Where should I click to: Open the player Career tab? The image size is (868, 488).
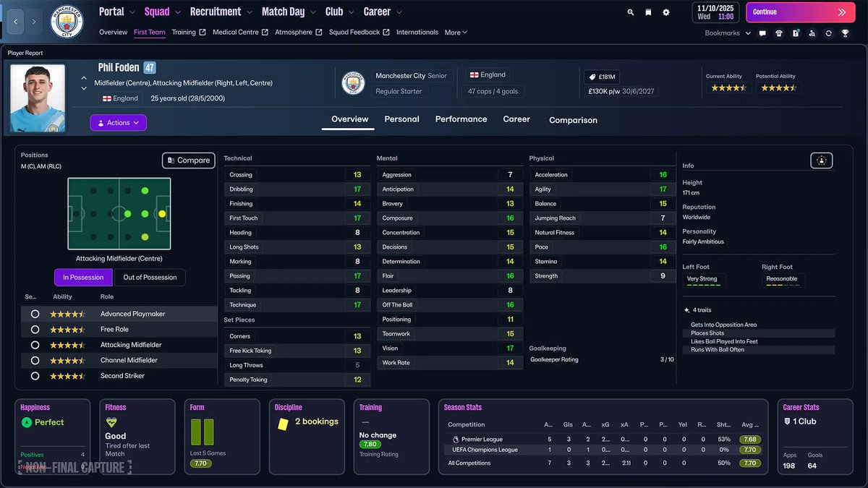516,119
